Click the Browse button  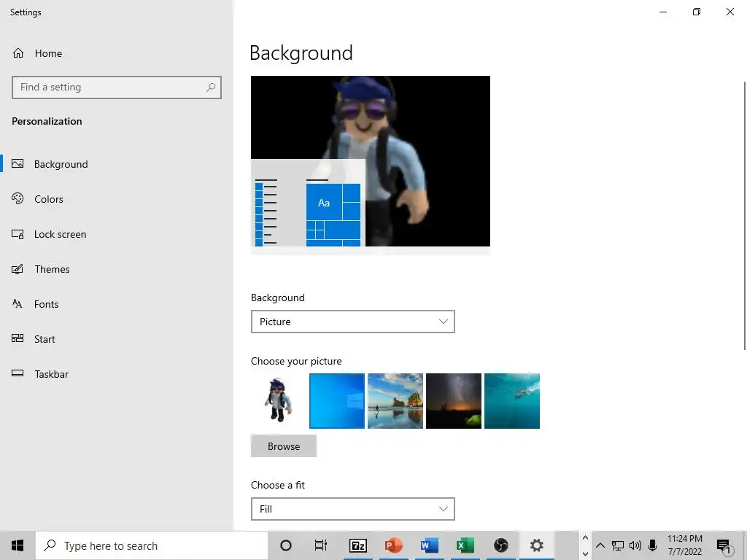coord(284,446)
